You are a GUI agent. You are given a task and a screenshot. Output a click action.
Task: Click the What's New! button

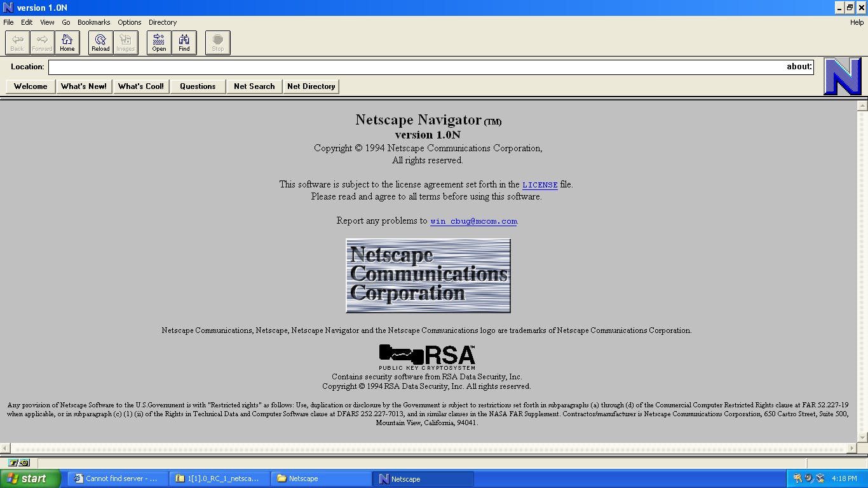click(84, 86)
